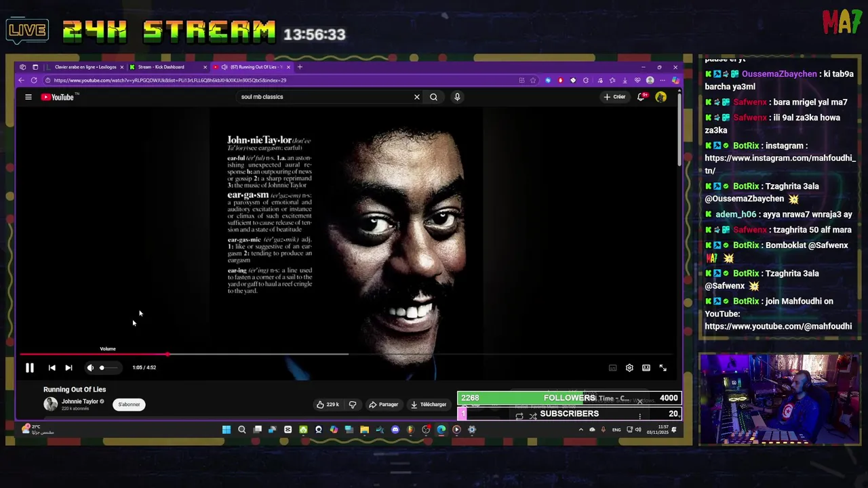
Task: Show hidden system tray icons
Action: coord(580,430)
